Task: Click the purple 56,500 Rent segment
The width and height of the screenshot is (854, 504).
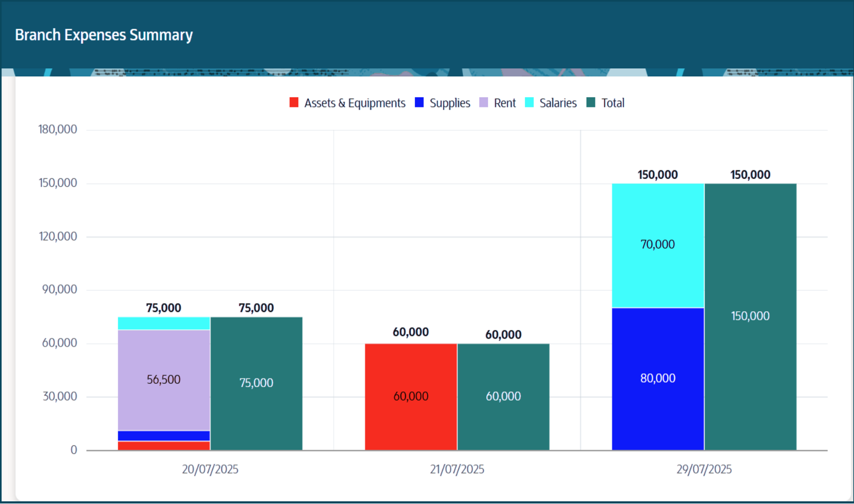Action: point(164,379)
